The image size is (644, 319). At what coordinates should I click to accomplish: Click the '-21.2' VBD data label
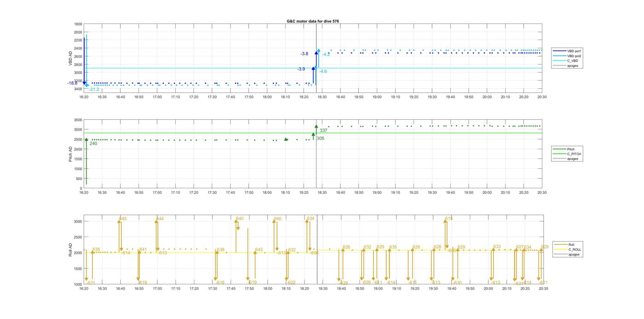[94, 89]
